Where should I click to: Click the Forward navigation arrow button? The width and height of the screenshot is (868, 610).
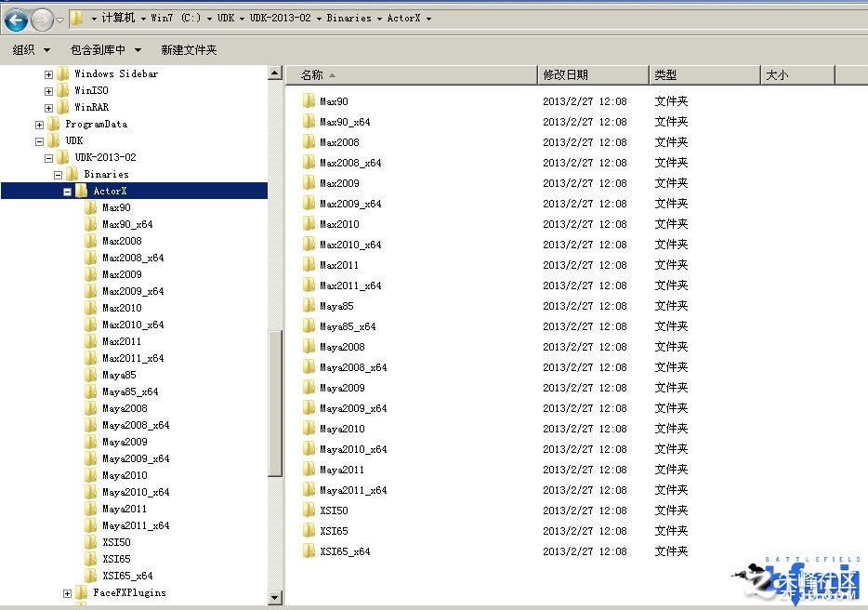click(x=42, y=20)
